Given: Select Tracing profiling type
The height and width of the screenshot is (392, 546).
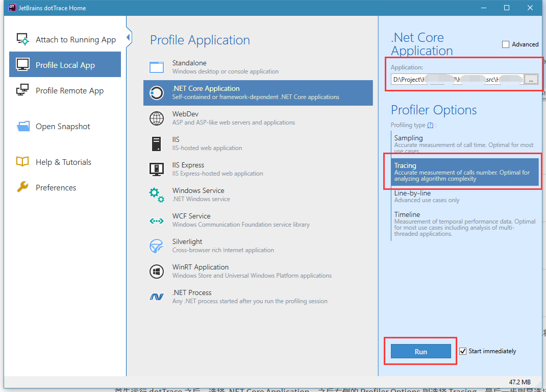Looking at the screenshot, I should coord(465,172).
